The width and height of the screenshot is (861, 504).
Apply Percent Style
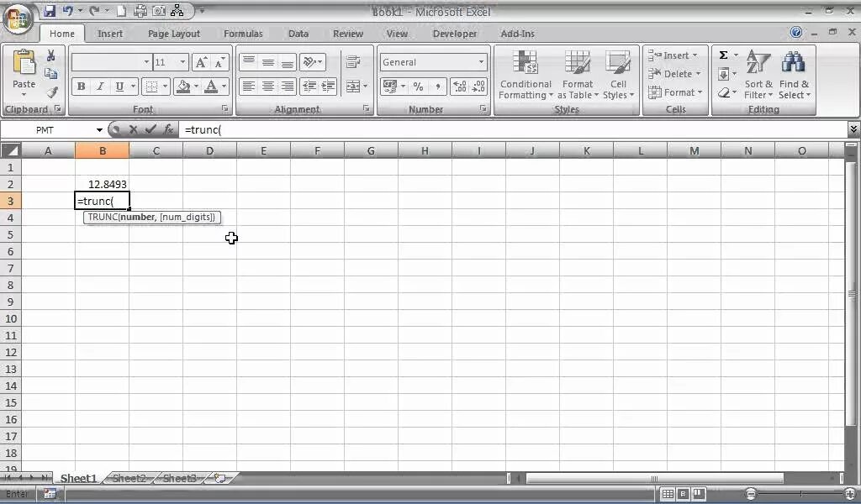click(x=419, y=87)
